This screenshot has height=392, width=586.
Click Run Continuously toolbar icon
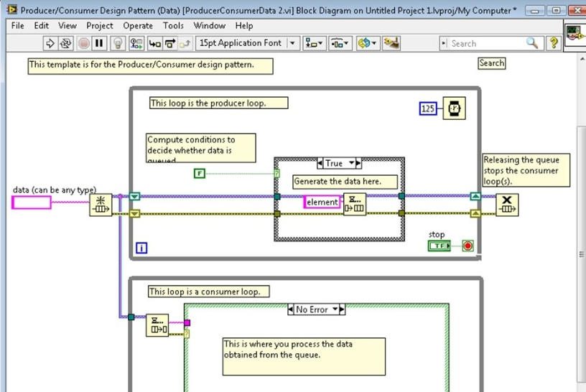click(66, 43)
